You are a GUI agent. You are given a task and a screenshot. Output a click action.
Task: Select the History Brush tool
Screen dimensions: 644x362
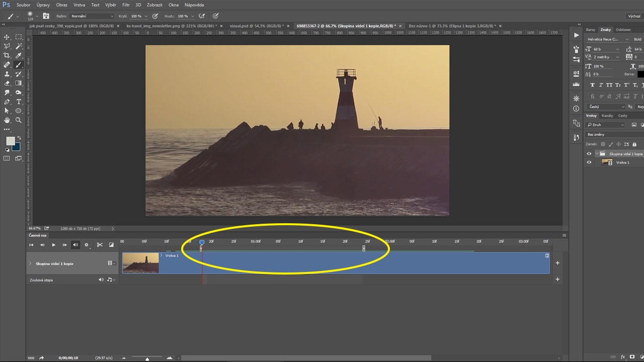click(19, 74)
